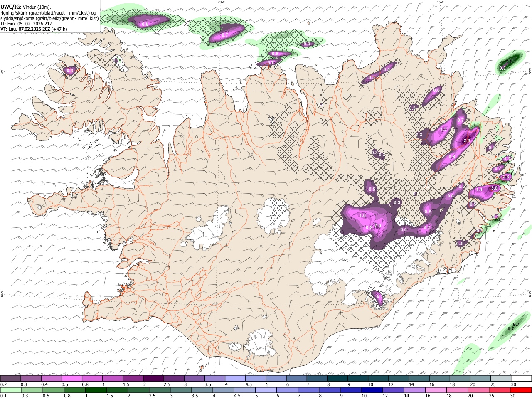This screenshot has width=532, height=399.
Task: Pick the purple-row legend swatch starting at 0.2
Action: click(10, 379)
